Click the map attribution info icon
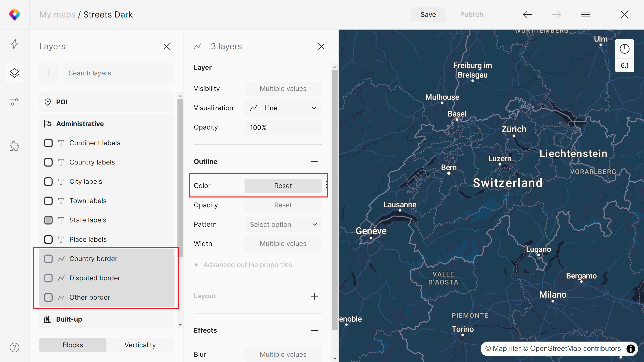Viewport: 644px width, 362px height. click(631, 349)
